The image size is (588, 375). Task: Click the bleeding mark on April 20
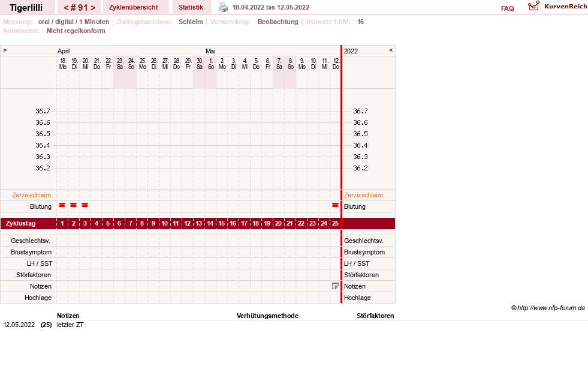coord(85,205)
